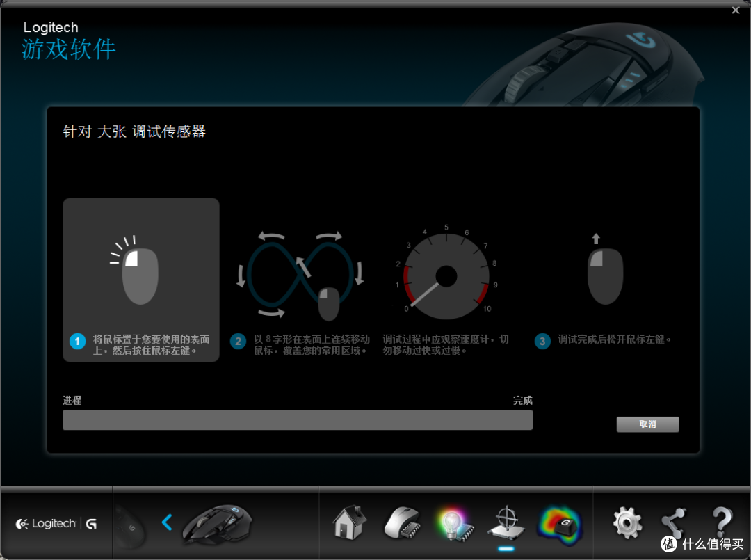
Task: Click the 取消 cancel button
Action: coord(647,424)
